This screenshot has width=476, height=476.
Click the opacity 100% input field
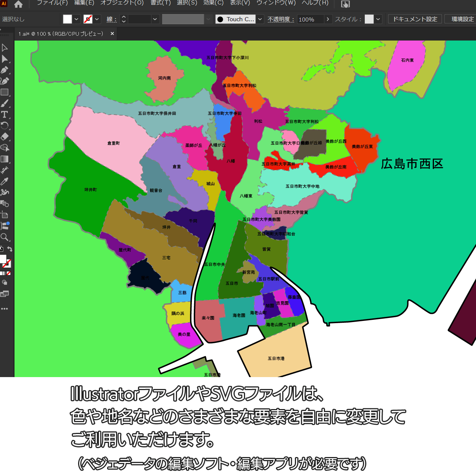point(310,19)
